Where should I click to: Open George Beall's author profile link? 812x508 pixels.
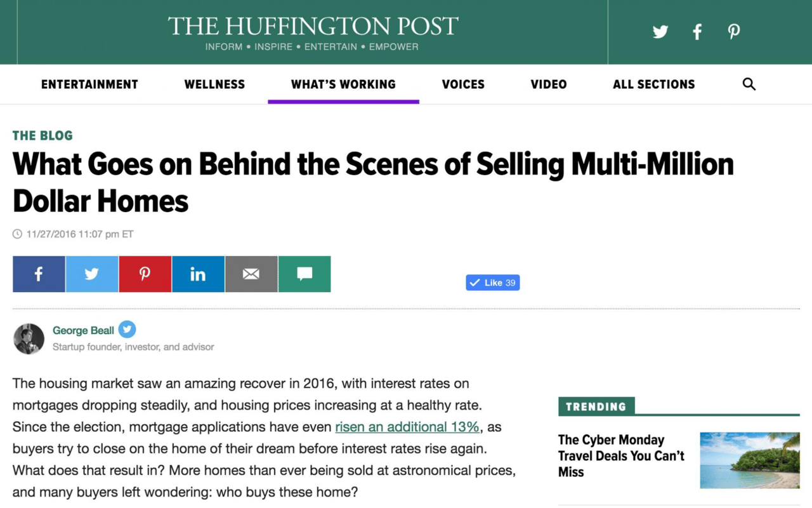[83, 330]
